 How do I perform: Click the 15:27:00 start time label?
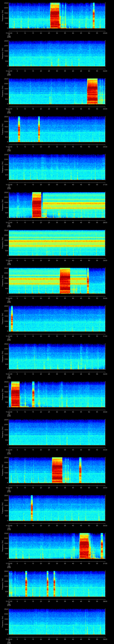coord(9,223)
